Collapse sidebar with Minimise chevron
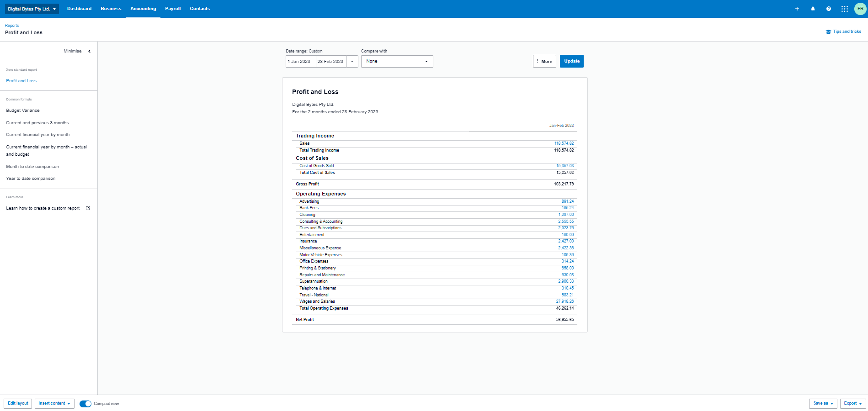The image size is (868, 411). pos(90,51)
